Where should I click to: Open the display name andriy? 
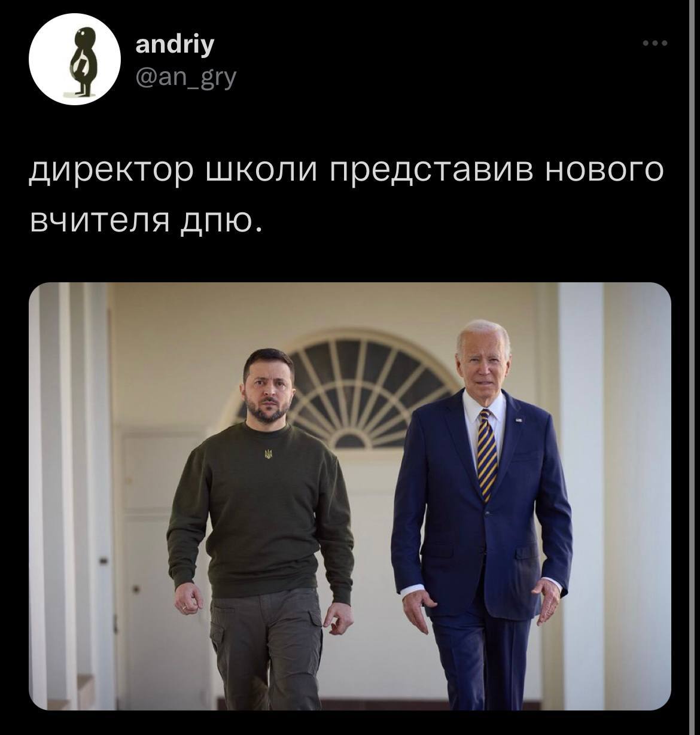(175, 45)
